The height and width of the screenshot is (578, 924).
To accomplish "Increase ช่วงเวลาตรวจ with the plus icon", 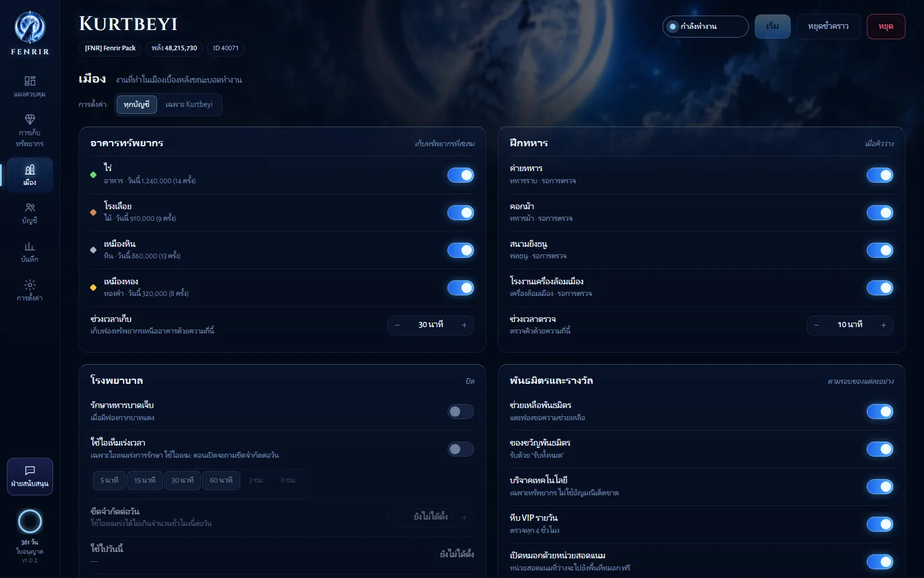I will [884, 325].
